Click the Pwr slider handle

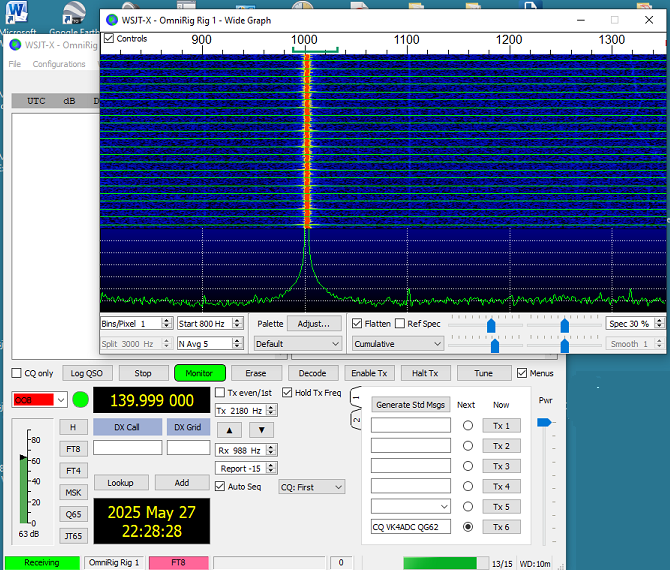pyautogui.click(x=544, y=422)
